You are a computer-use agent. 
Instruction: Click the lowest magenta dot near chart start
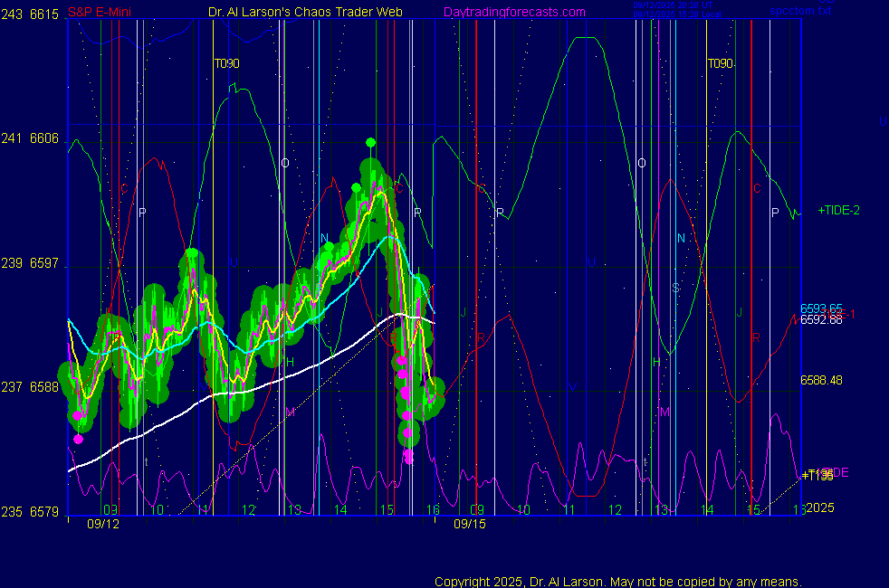pos(78,439)
